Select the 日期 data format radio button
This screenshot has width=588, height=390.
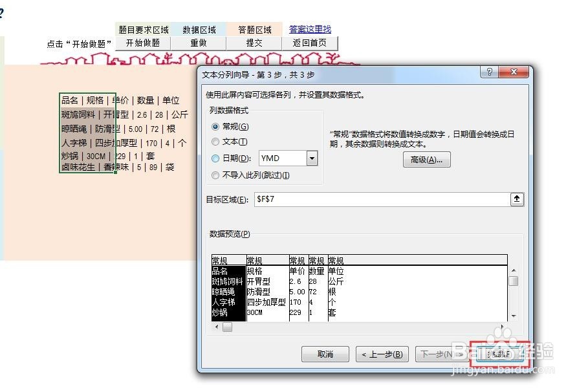[x=214, y=158]
